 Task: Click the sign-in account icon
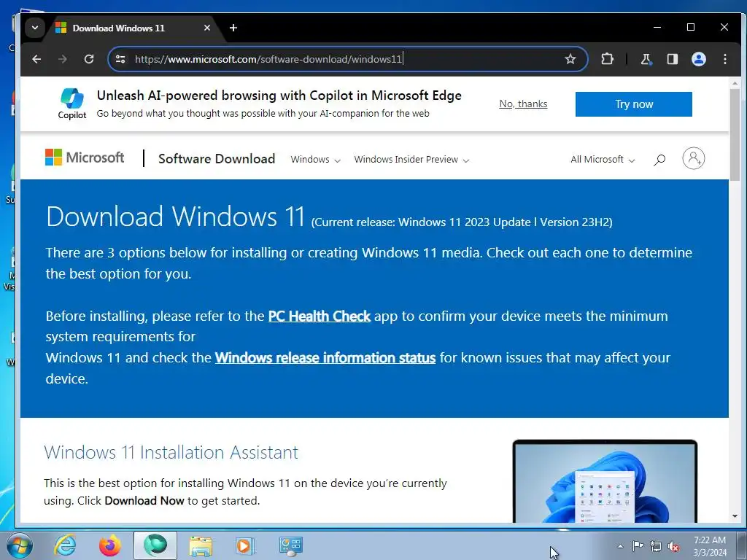[694, 158]
